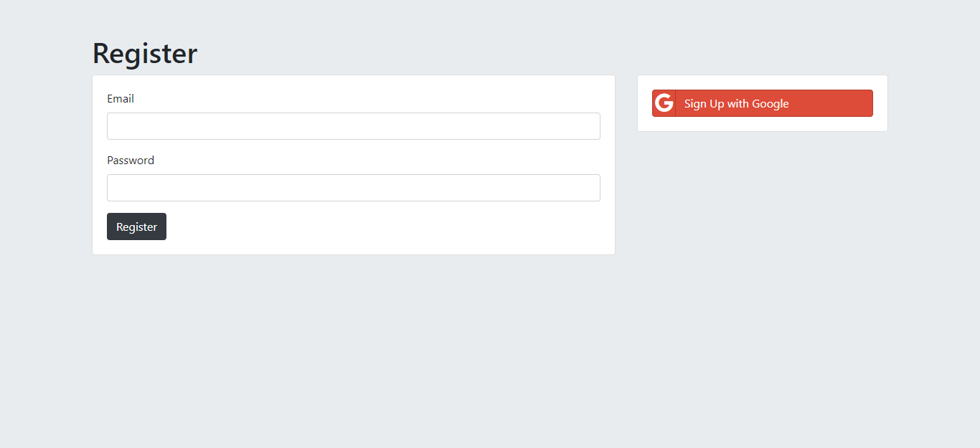Click inside the Email input field

tap(353, 126)
